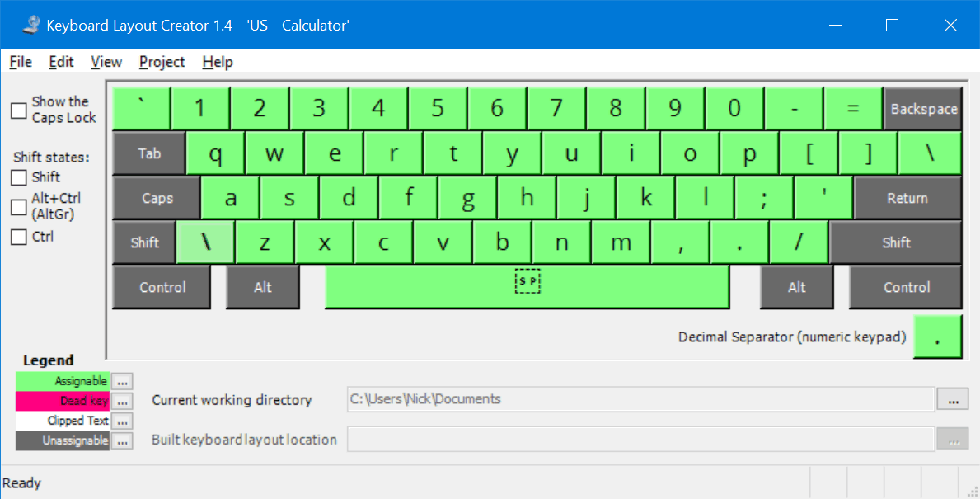Viewport: 980px width, 499px height.
Task: Click the Backspace key
Action: (923, 108)
